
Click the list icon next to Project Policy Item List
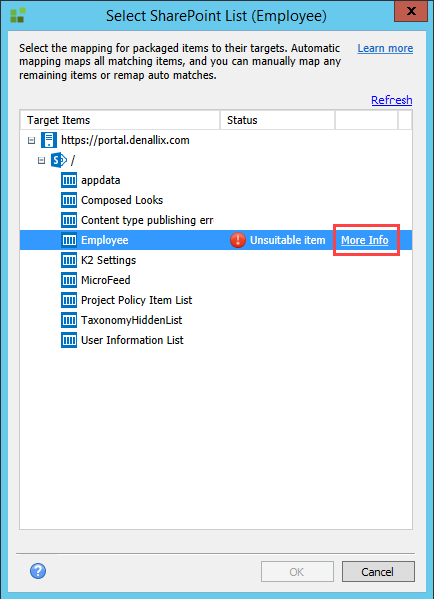(x=69, y=300)
